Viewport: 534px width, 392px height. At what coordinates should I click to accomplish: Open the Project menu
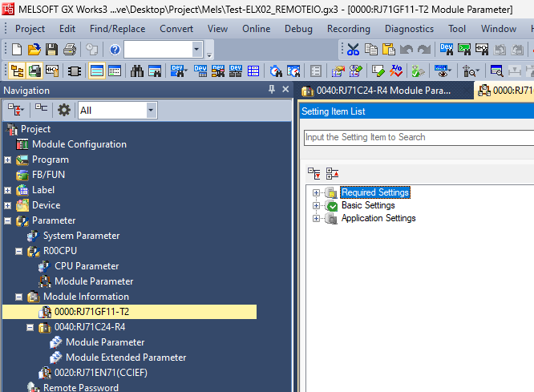click(30, 29)
